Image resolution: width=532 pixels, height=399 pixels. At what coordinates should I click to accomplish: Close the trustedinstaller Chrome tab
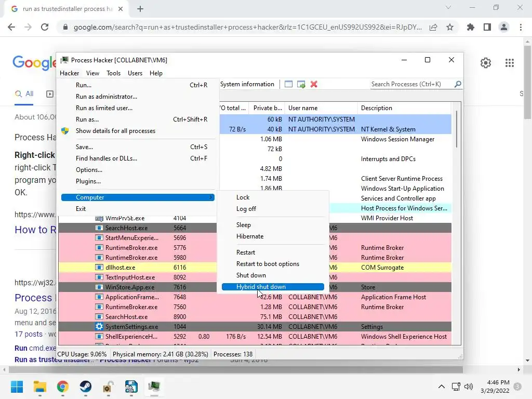(121, 9)
